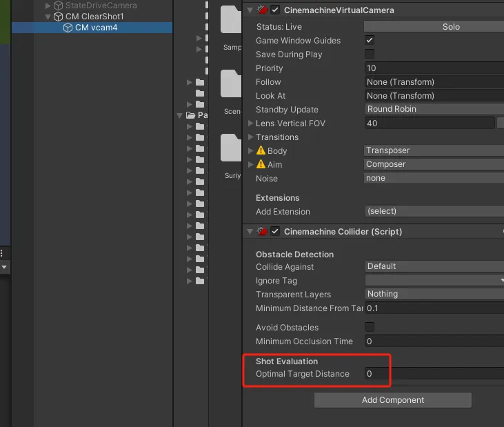Enable Avoid Obstacles checkbox
The width and height of the screenshot is (504, 427).
370,327
